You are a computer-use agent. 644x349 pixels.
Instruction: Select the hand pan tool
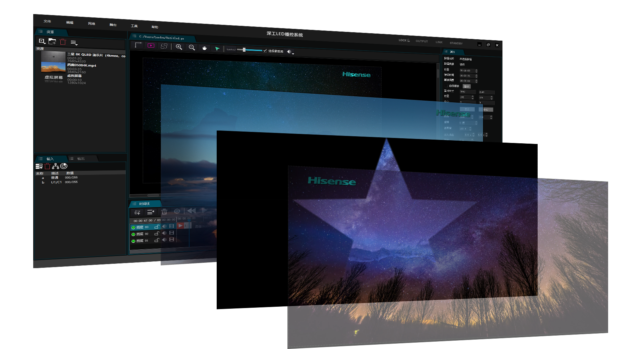pyautogui.click(x=205, y=48)
